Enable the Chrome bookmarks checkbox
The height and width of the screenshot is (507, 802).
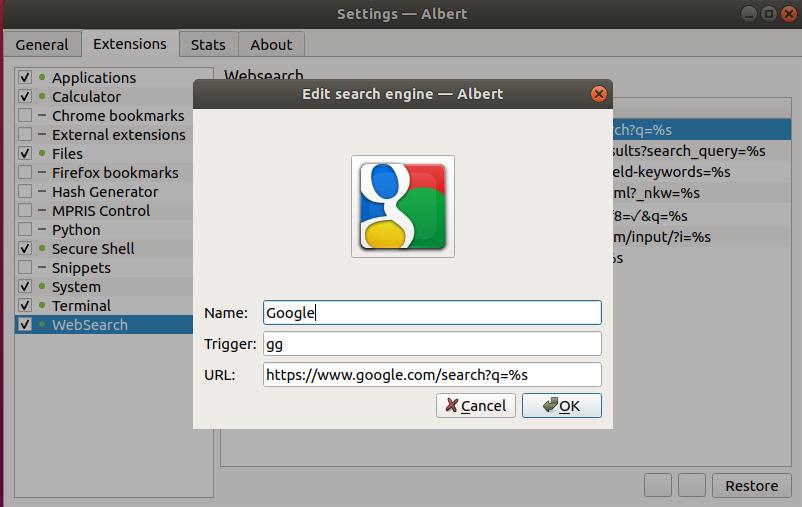pos(25,116)
